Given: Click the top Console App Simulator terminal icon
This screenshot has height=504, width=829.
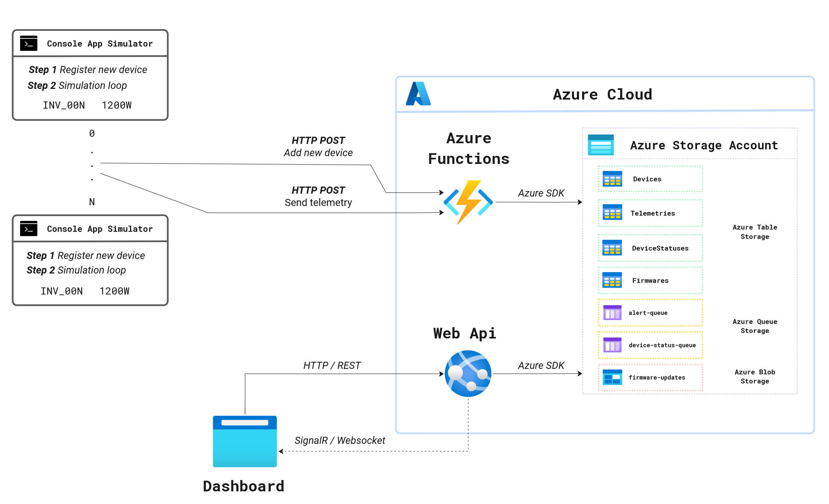Looking at the screenshot, I should tap(28, 43).
